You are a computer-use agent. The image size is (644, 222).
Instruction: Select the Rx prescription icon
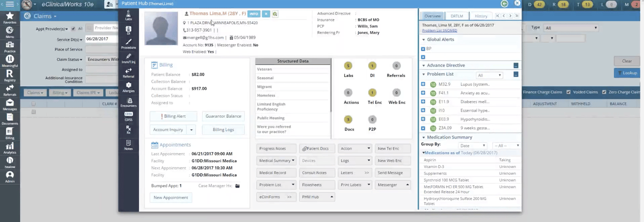coord(128,130)
